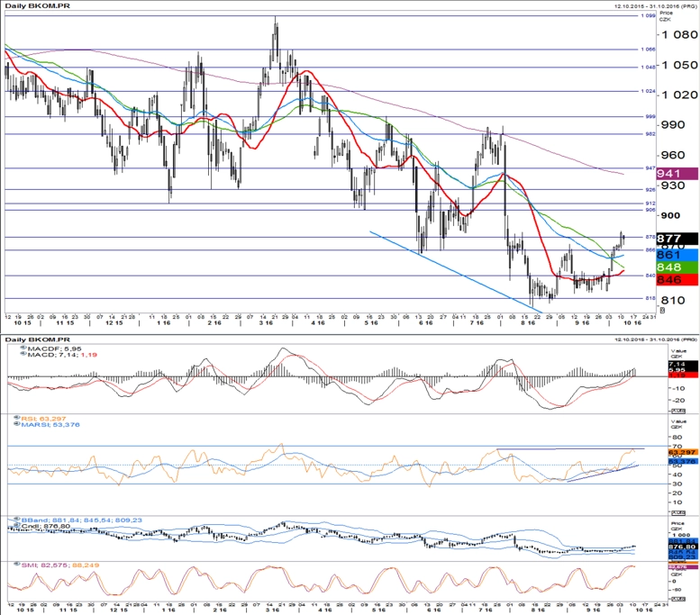
Task: Toggle visibility icon beside RSI label
Action: pyautogui.click(x=17, y=418)
